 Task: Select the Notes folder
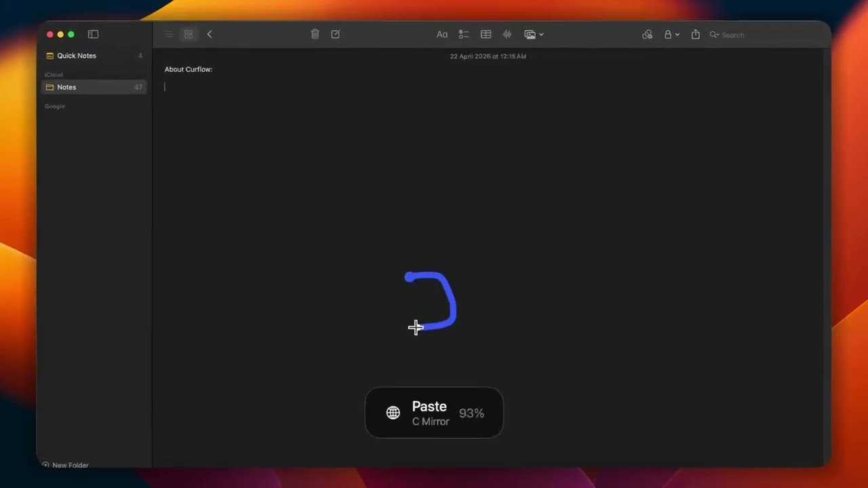[94, 87]
